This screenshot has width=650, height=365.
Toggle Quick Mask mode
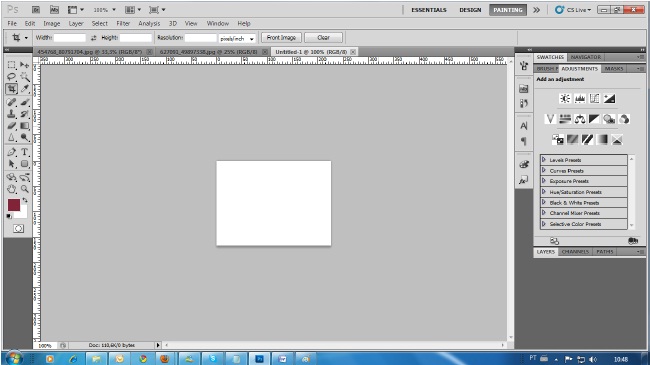18,229
